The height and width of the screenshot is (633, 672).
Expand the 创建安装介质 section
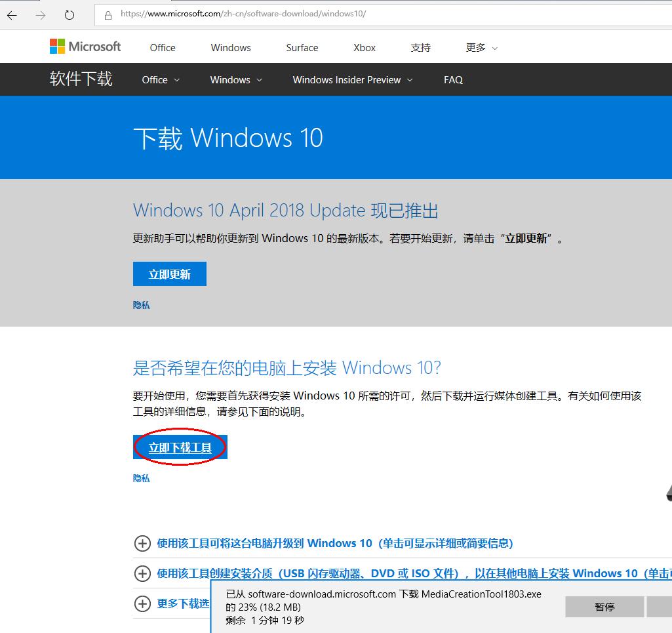click(x=143, y=573)
